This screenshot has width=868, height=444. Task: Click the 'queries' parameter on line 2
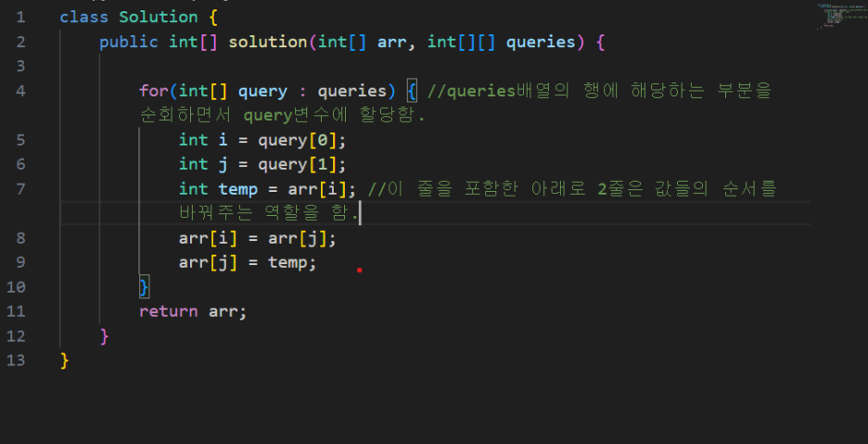(x=541, y=42)
